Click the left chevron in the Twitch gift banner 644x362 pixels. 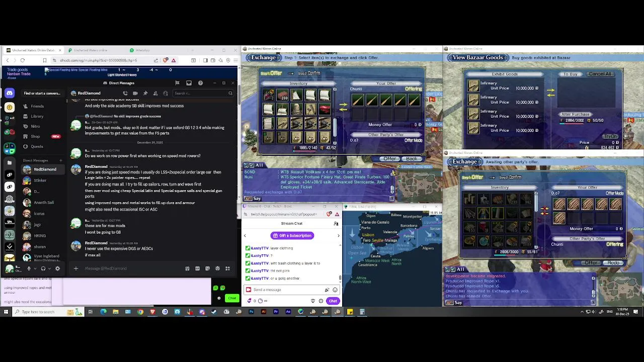(x=245, y=235)
